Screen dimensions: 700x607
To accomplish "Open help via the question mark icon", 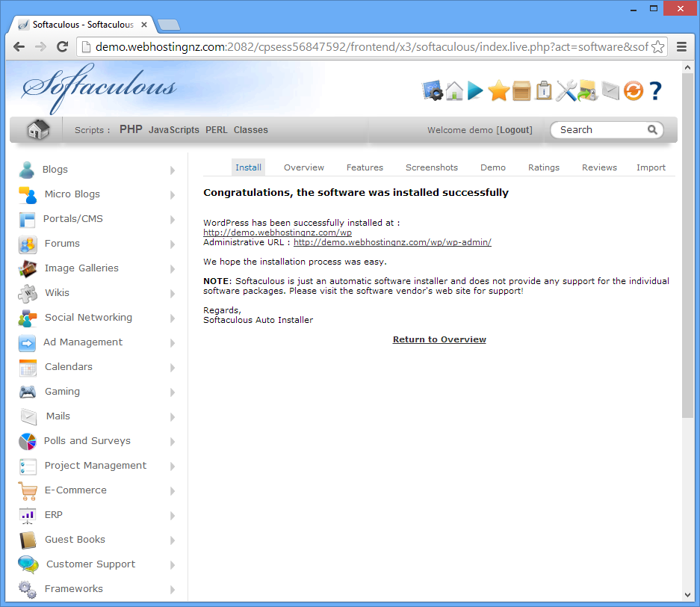I will click(x=655, y=91).
